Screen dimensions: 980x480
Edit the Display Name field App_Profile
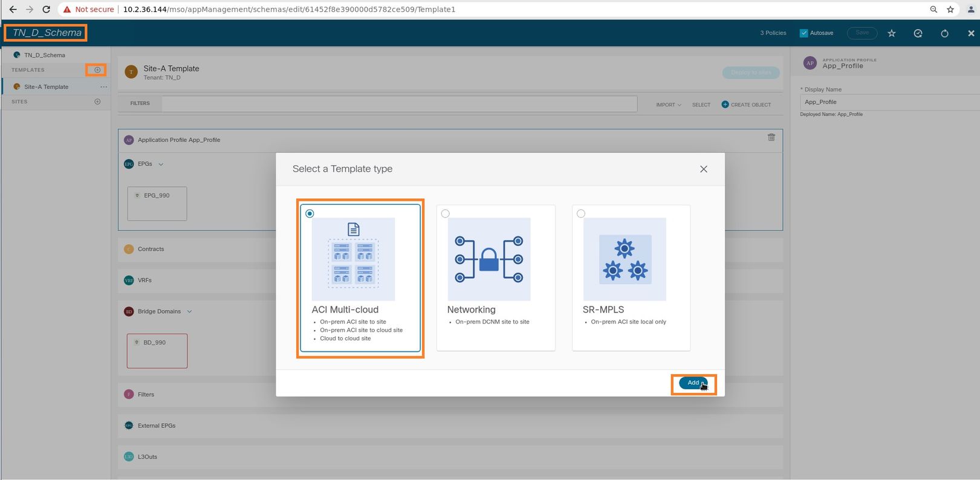(x=890, y=102)
